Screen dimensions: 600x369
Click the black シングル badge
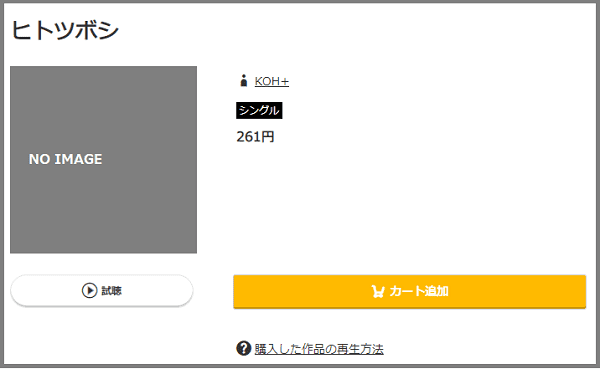[259, 110]
